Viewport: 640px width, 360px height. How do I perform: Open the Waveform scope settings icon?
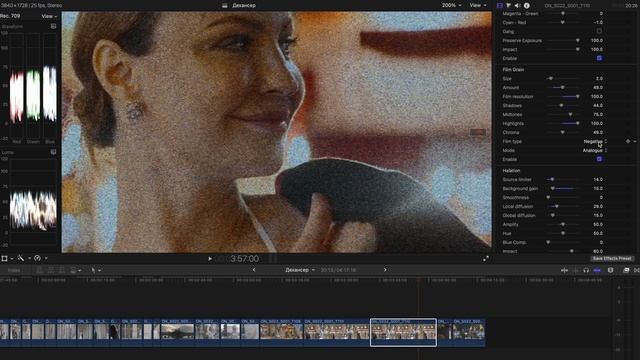tap(53, 26)
